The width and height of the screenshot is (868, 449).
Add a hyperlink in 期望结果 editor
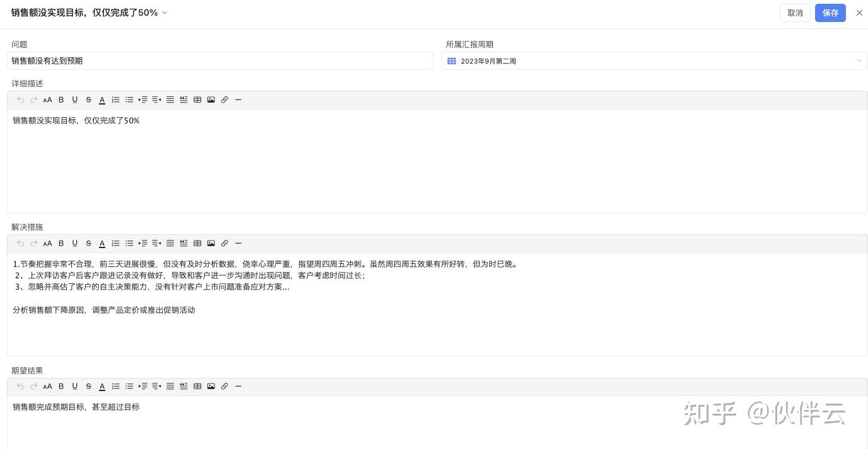(x=224, y=386)
